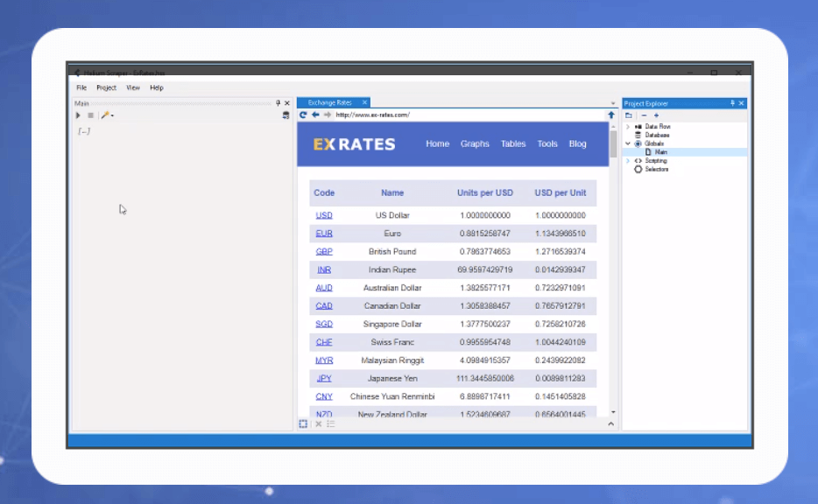This screenshot has width=818, height=504.
Task: Click the EX RATES logo
Action: click(x=354, y=144)
